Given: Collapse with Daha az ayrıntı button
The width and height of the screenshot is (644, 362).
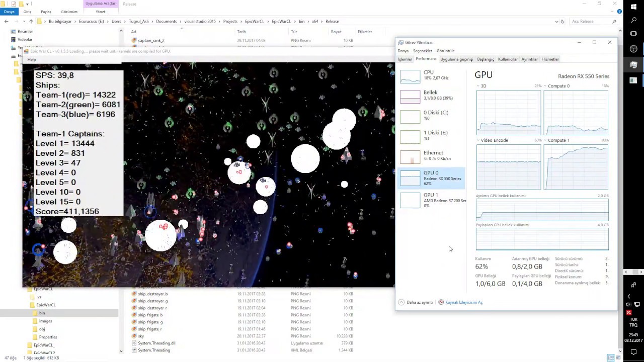Looking at the screenshot, I should coord(416,302).
